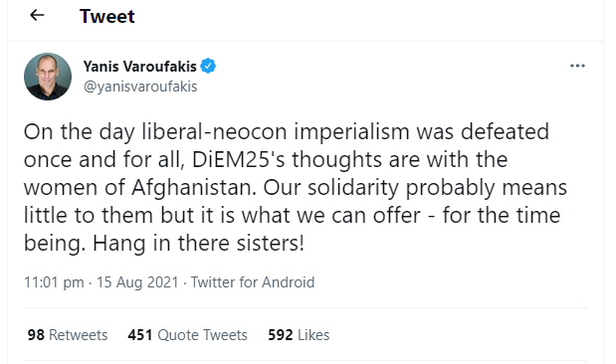Click the phrase "Hang in there sisters!"

[x=198, y=244]
